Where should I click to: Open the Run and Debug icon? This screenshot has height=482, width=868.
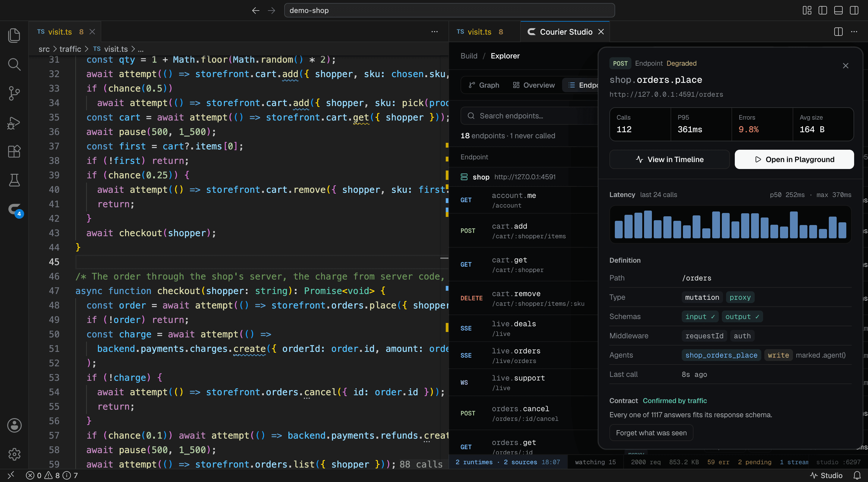tap(14, 122)
